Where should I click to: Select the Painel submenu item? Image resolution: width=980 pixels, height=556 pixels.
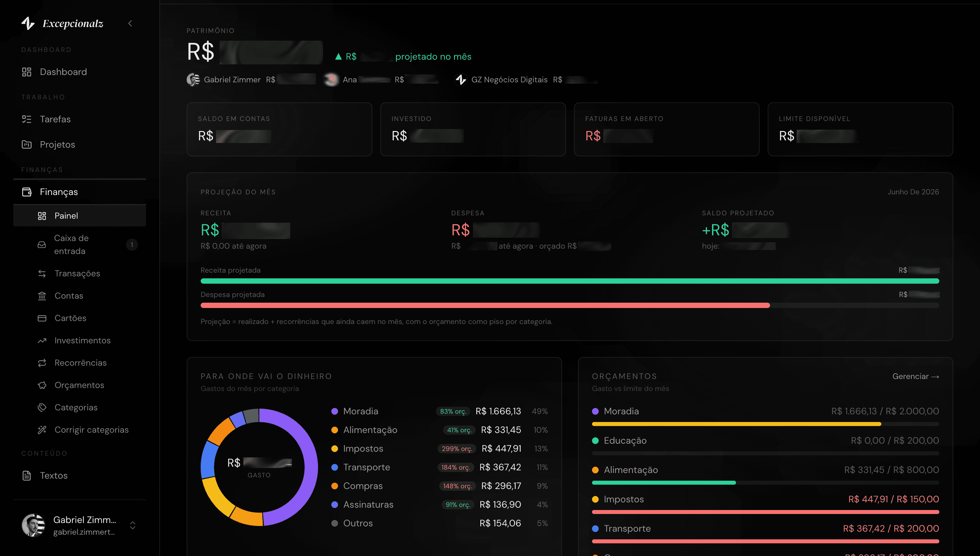tap(80, 216)
